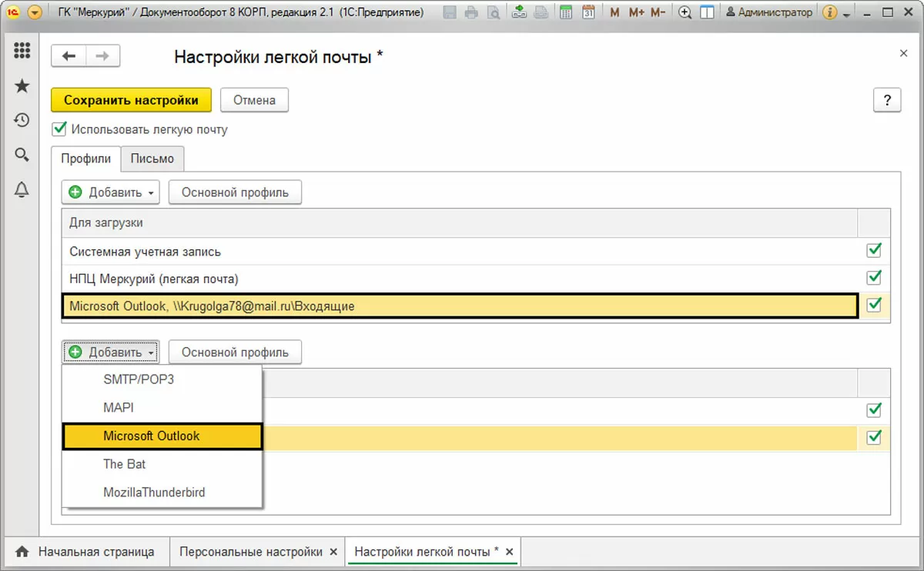Click the yellow info icon
924x571 pixels.
tap(830, 12)
